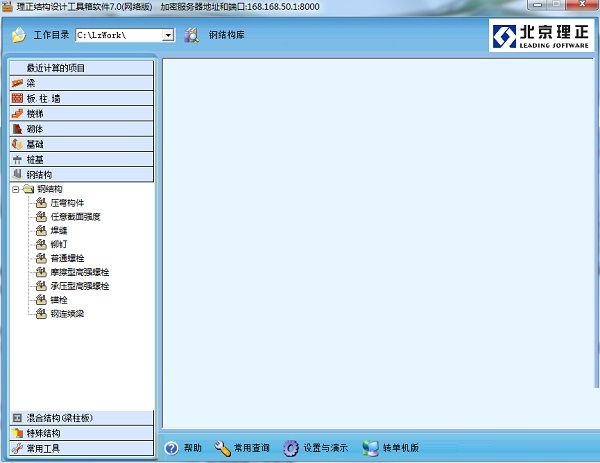
Task: Select 普通螺栓 in the tree
Action: tap(67, 258)
